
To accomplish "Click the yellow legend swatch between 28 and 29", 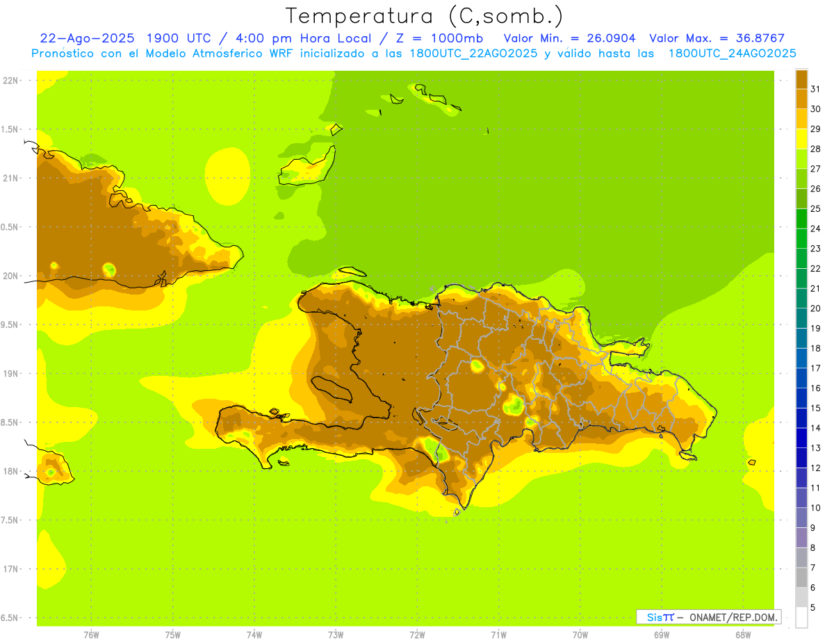I will (801, 139).
